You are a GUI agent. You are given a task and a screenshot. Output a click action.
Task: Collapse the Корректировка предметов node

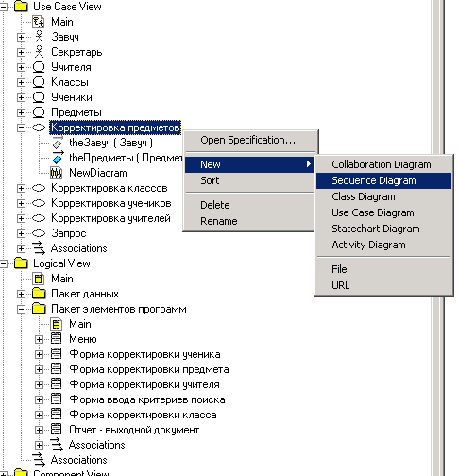[x=21, y=127]
